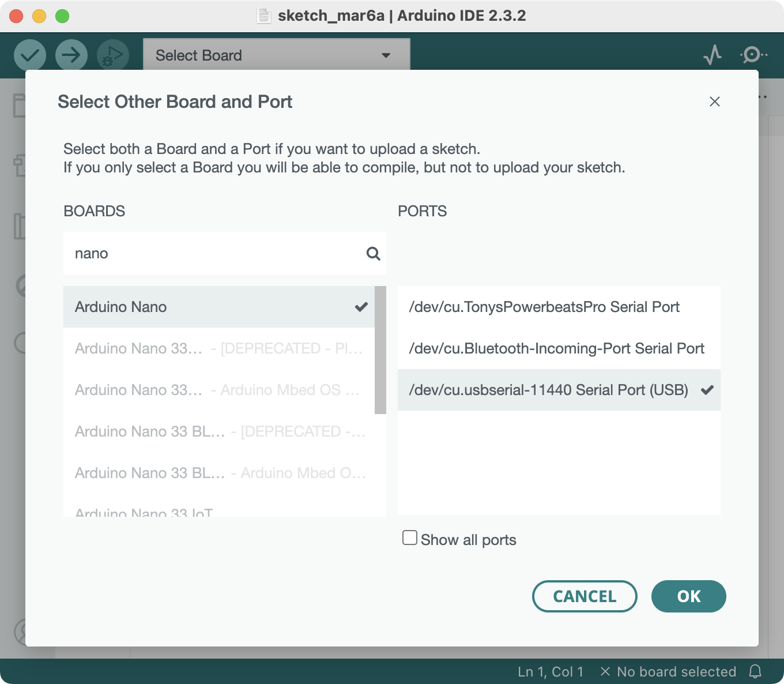Click the search magnifier in boards field
The image size is (784, 684).
point(374,254)
